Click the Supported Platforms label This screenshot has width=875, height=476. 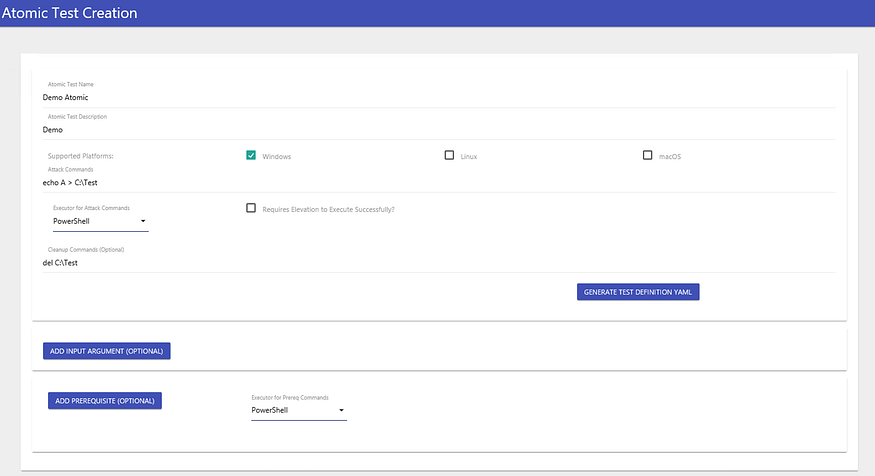click(80, 156)
